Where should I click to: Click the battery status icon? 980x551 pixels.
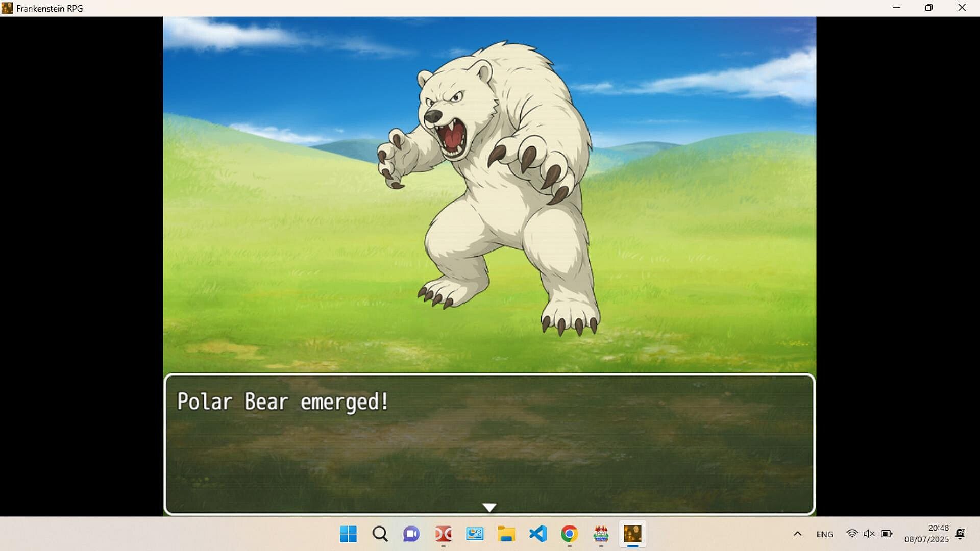click(x=887, y=534)
